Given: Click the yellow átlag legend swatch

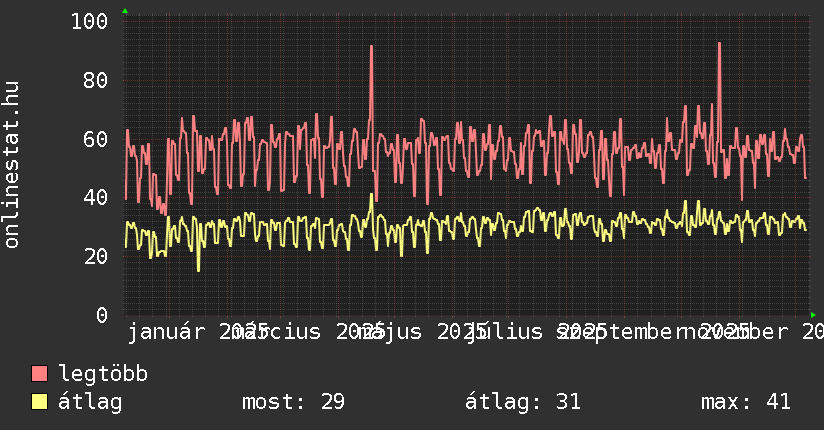Looking at the screenshot, I should (x=39, y=402).
